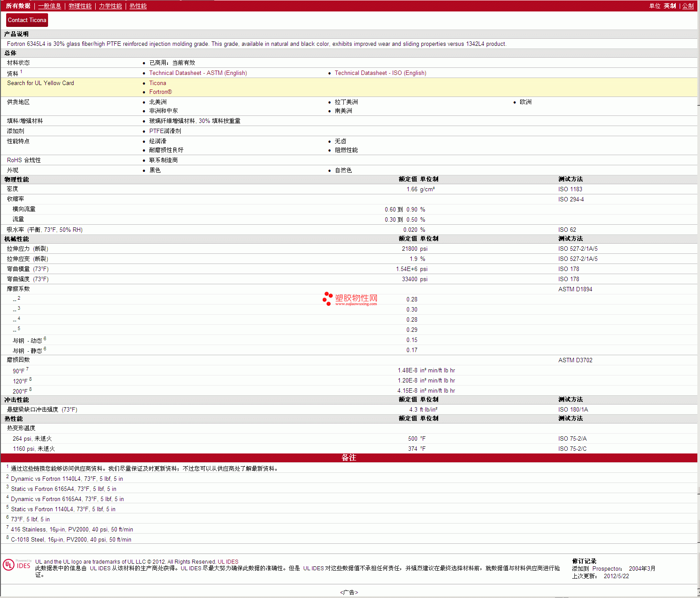Click footnote 416 Stainless, 16µ-in, PV2000
Image resolution: width=700 pixels, height=598 pixels.
(x=72, y=530)
